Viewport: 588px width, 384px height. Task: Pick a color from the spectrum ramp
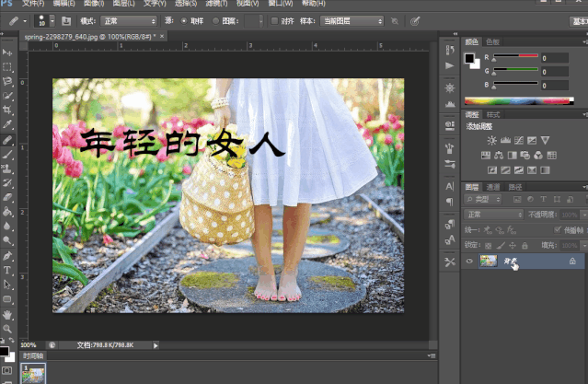pyautogui.click(x=519, y=100)
